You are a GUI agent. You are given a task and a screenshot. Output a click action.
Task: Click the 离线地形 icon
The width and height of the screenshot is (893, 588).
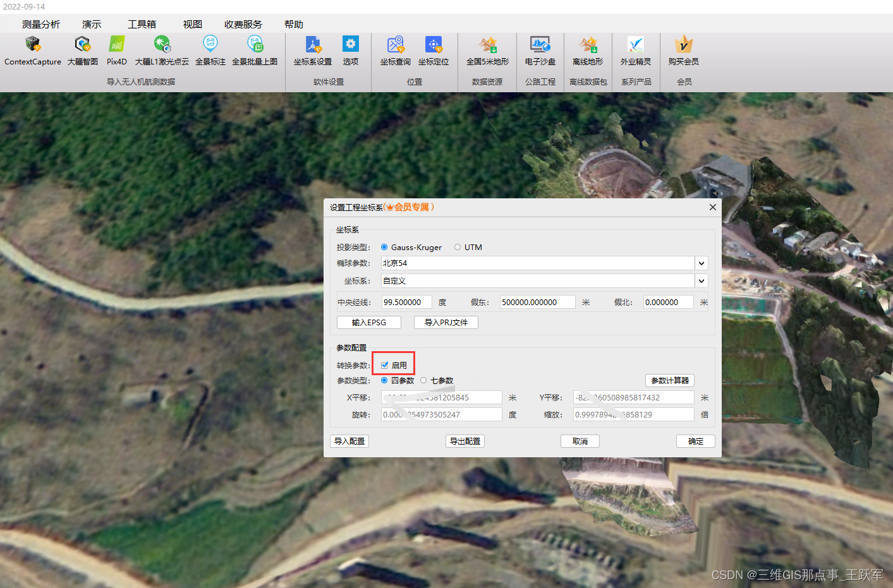pyautogui.click(x=588, y=51)
